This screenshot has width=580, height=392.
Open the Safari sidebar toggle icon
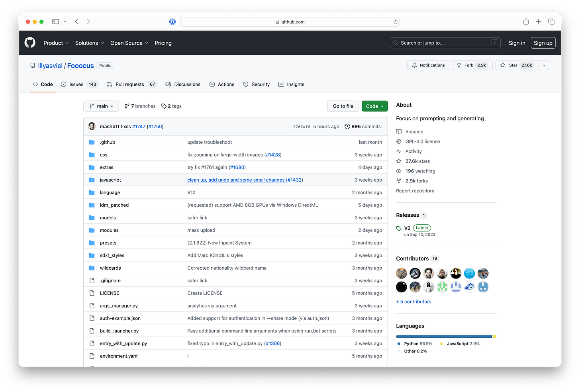[x=55, y=22]
